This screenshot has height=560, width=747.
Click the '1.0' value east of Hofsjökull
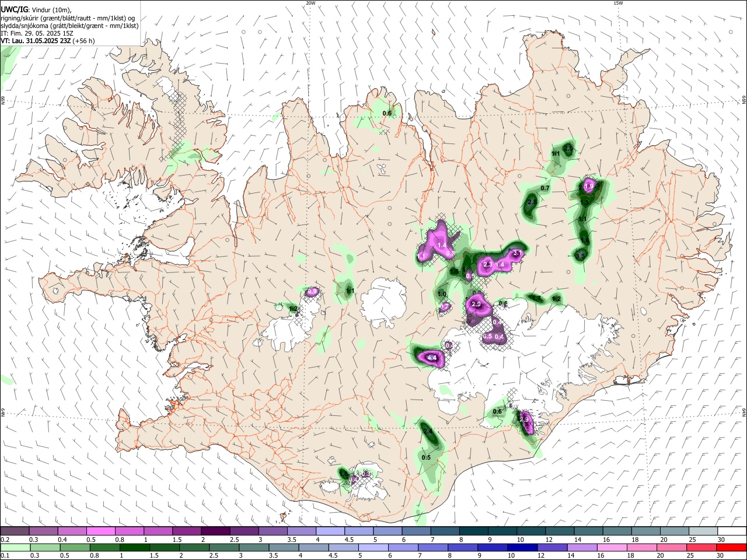click(x=442, y=294)
